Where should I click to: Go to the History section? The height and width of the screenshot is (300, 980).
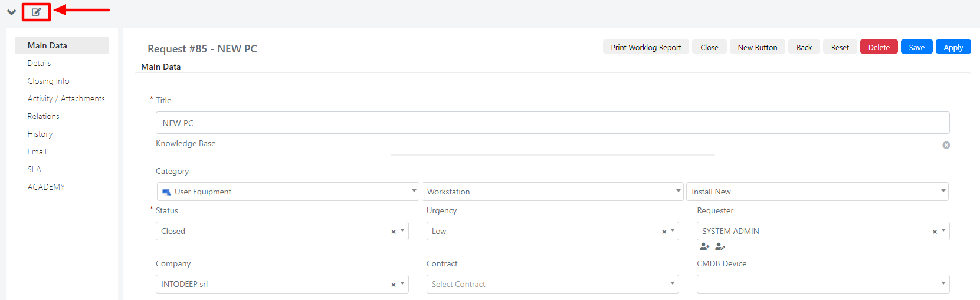pos(40,134)
